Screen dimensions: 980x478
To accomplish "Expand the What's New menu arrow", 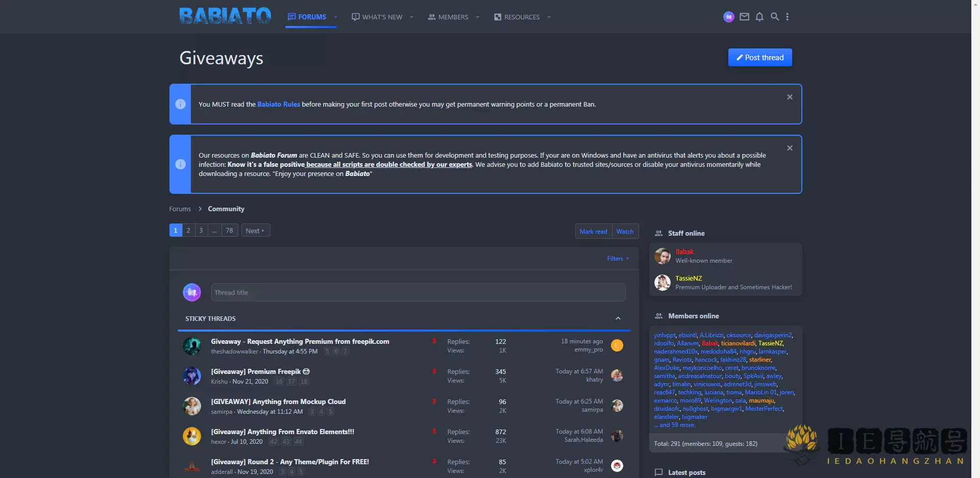I will [x=412, y=17].
